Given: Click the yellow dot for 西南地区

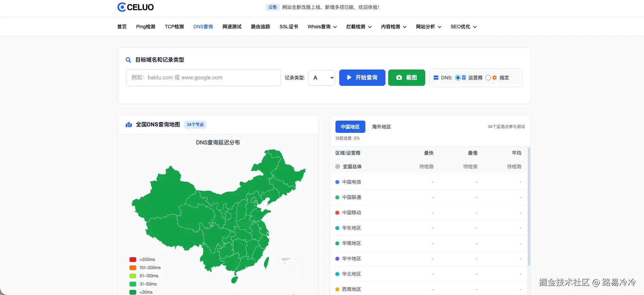Looking at the screenshot, I should tap(337, 289).
